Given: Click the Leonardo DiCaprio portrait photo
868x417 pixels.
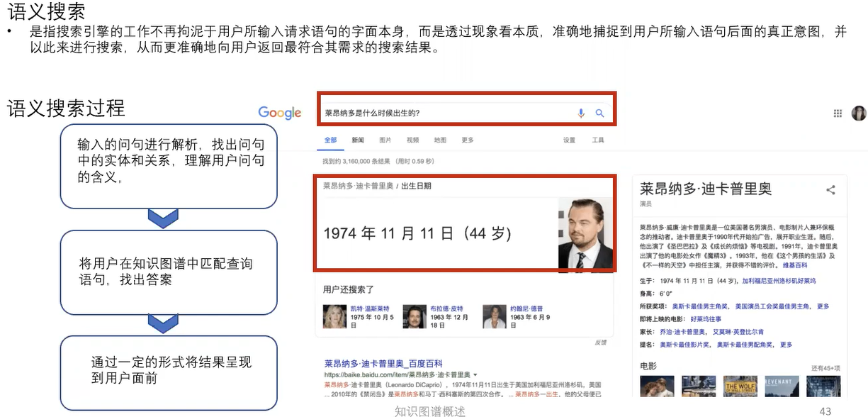Looking at the screenshot, I should tap(585, 233).
